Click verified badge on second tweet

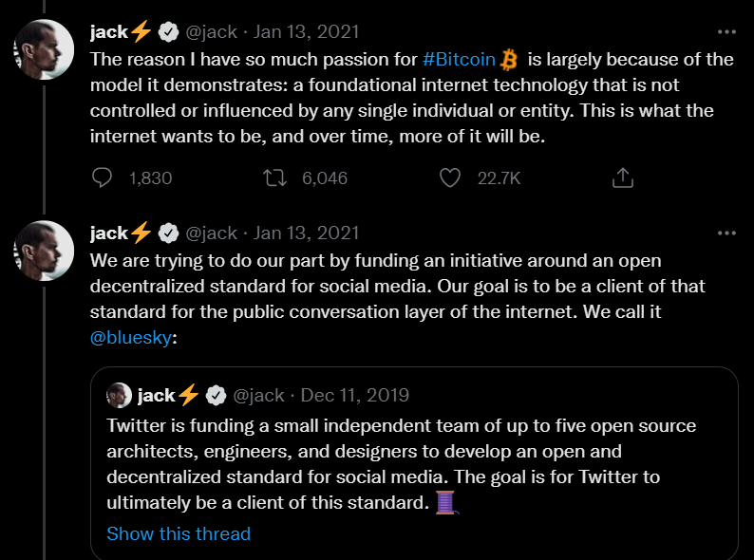coord(168,233)
